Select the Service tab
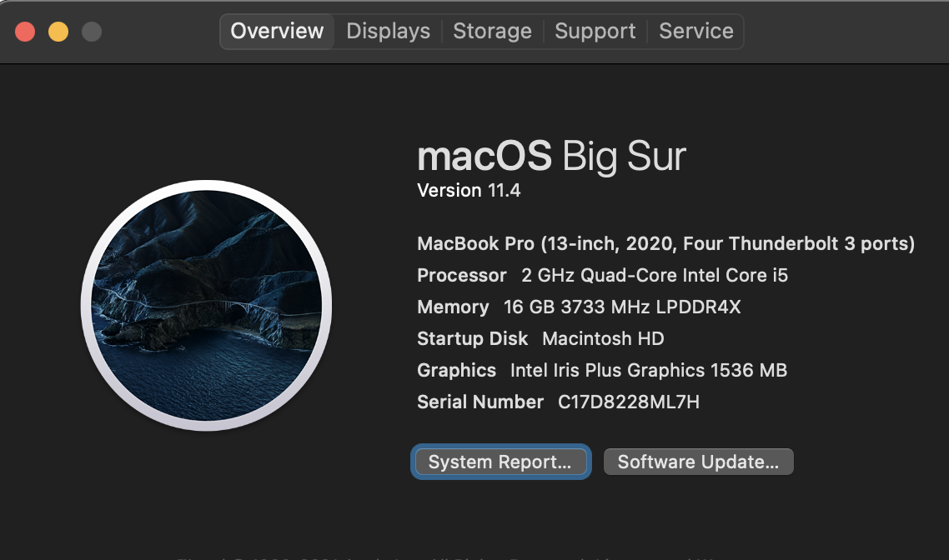This screenshot has height=560, width=949. click(696, 32)
